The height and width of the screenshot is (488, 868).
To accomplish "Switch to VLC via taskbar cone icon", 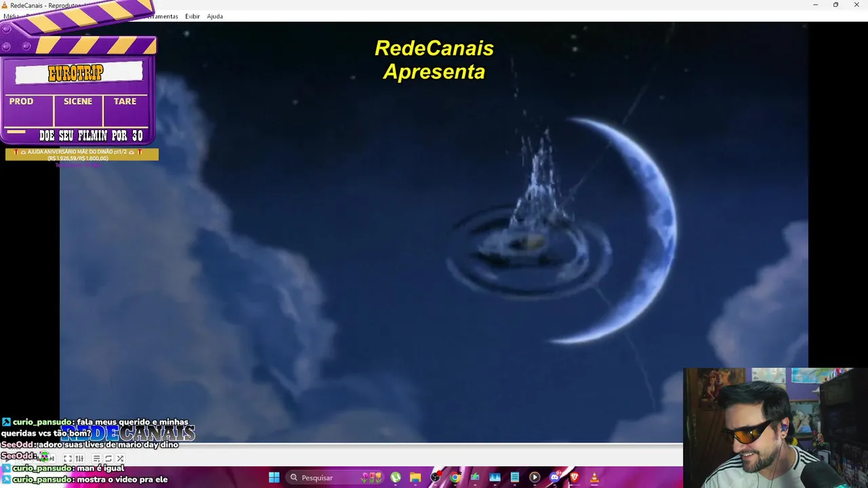I will coord(594,478).
